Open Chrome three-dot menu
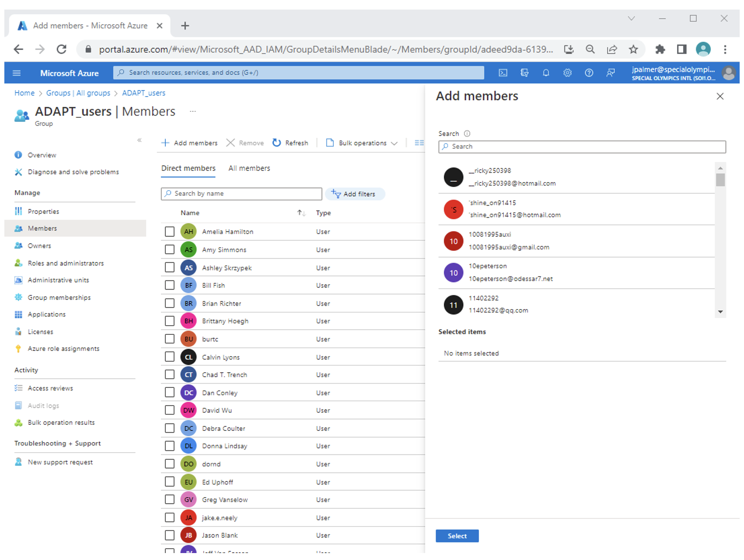The width and height of the screenshot is (744, 560). coord(725,49)
